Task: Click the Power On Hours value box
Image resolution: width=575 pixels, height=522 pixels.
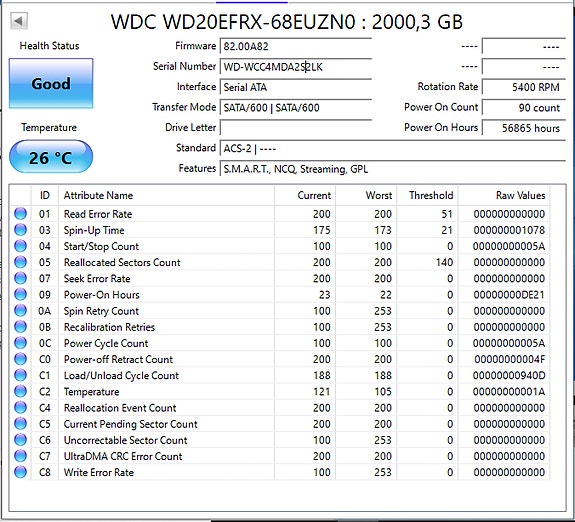Action: point(523,128)
